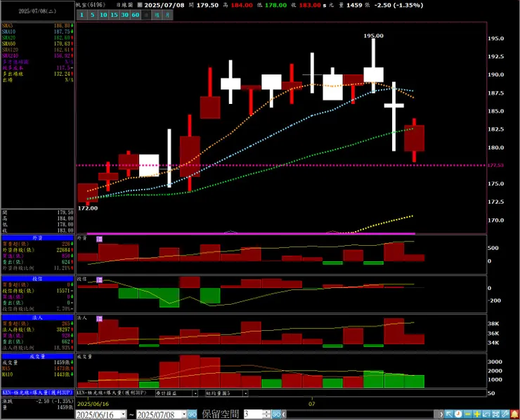Click the KEN strategy blue label on left
This screenshot has width=520, height=420.
(37, 393)
